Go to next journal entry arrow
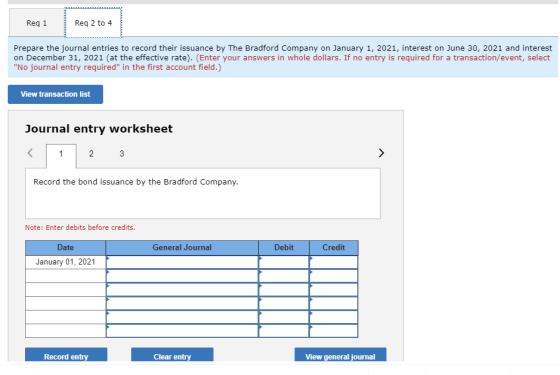Screen dimensions: 560x375 point(381,153)
